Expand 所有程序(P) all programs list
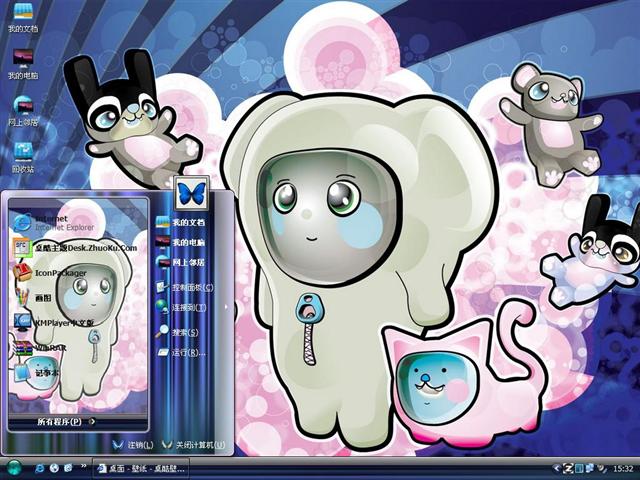640x480 pixels. coord(66,421)
